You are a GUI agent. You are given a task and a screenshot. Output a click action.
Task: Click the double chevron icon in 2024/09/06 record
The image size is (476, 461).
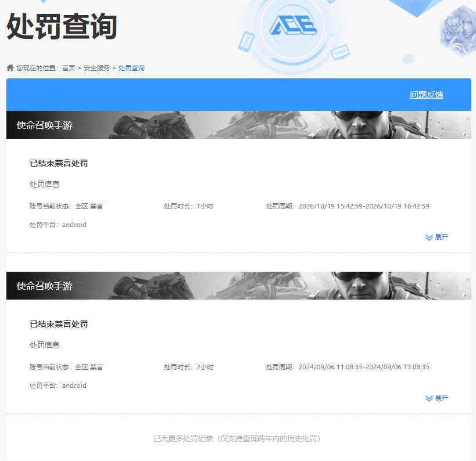point(429,398)
